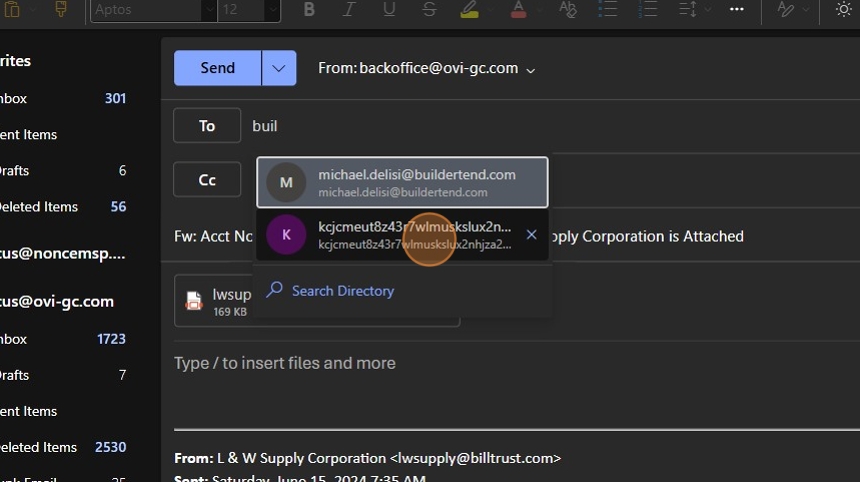Open Deleted Items folder showing 56
Viewport: 860px width, 482px height.
tap(63, 207)
